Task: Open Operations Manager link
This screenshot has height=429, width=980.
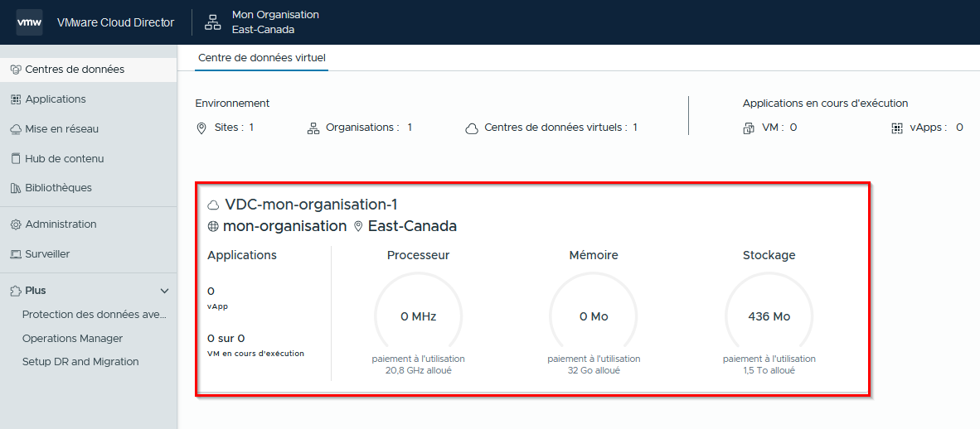Action: tap(72, 339)
